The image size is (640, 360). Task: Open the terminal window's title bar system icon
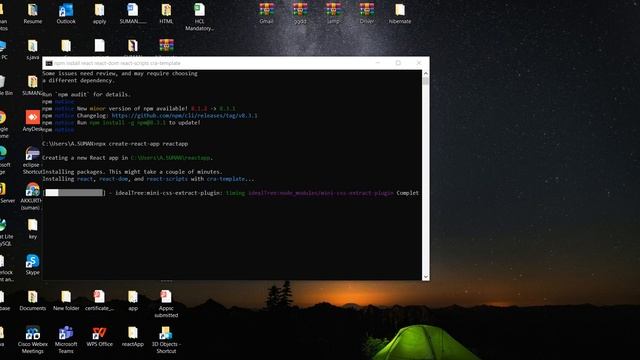coord(49,63)
